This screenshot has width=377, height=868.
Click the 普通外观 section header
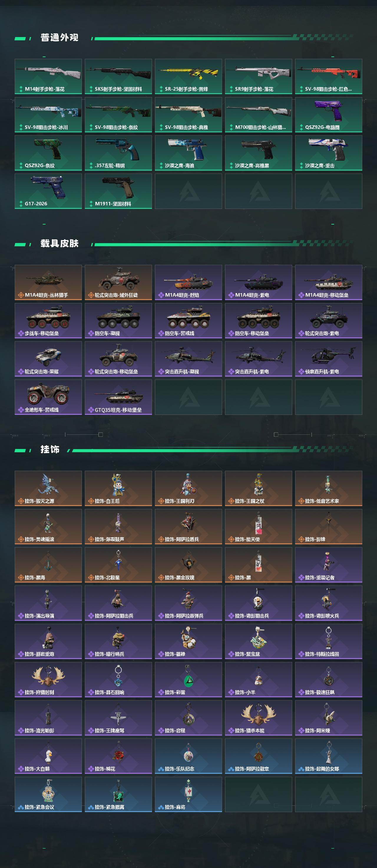(59, 37)
